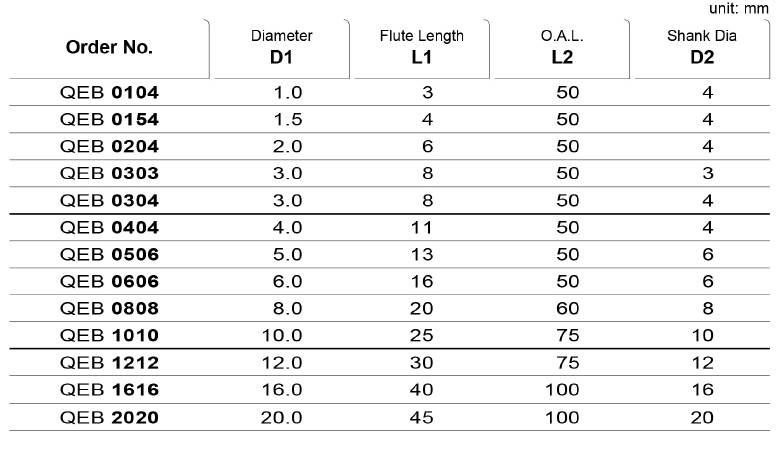Select the QEB 0506 row label
778x450 pixels.
tap(109, 255)
